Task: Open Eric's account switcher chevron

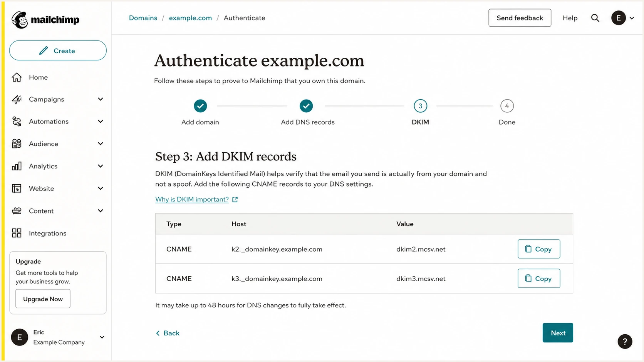Action: pos(102,337)
